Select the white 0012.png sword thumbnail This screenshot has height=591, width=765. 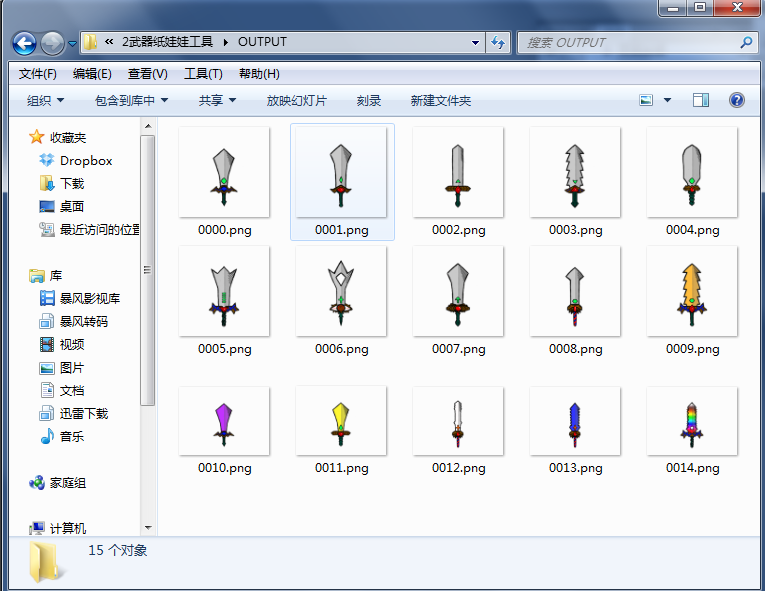pos(458,421)
